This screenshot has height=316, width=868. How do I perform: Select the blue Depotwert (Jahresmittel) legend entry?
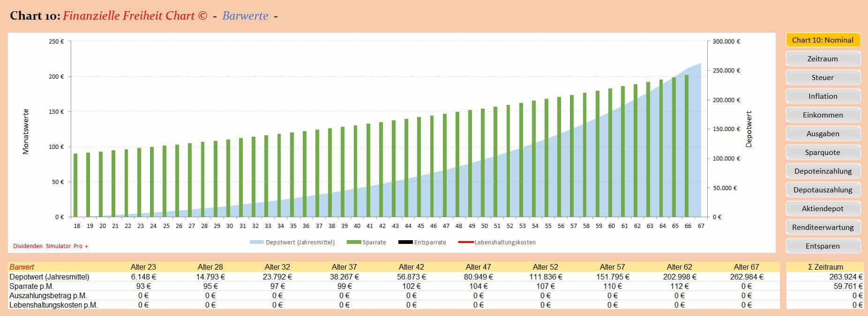coord(292,243)
